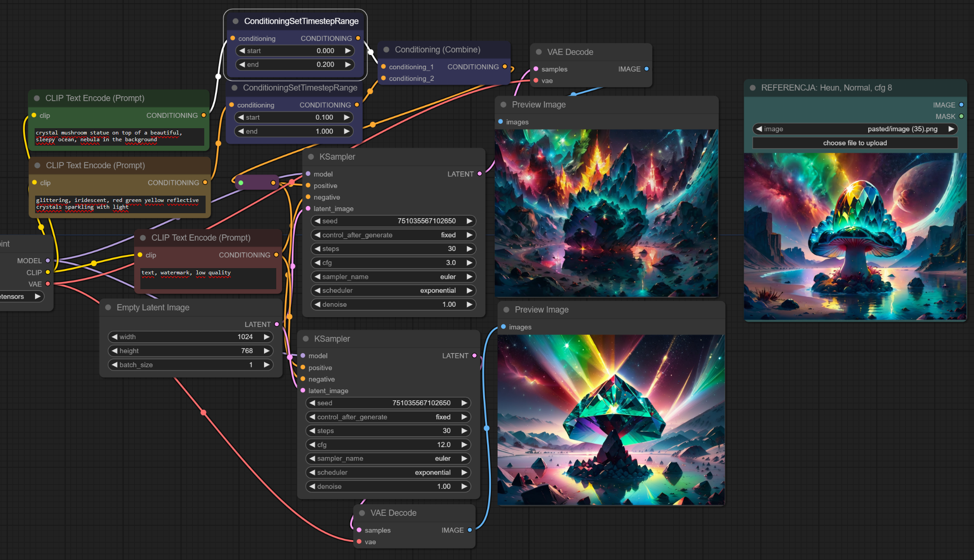
Task: Click the Conditioning (Combine) node title
Action: click(x=437, y=50)
